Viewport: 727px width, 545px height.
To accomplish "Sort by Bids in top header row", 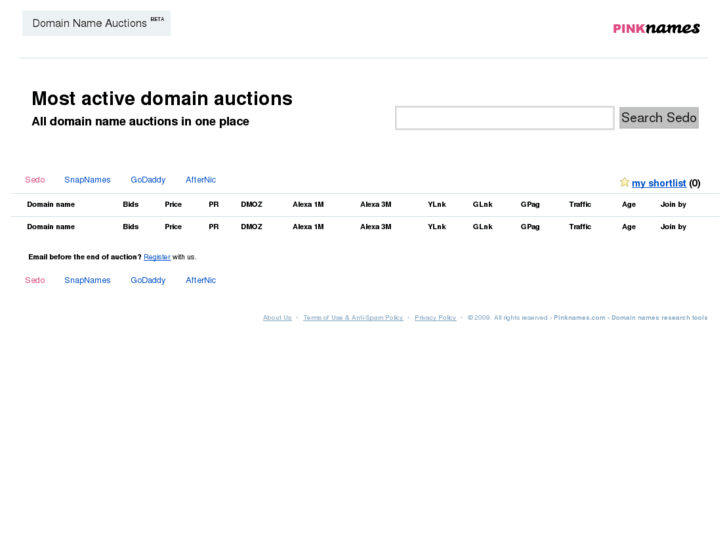I will coord(131,205).
